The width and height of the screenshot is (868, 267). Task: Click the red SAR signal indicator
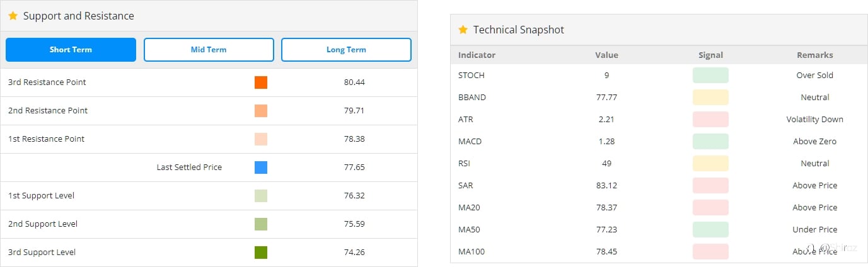click(x=710, y=186)
